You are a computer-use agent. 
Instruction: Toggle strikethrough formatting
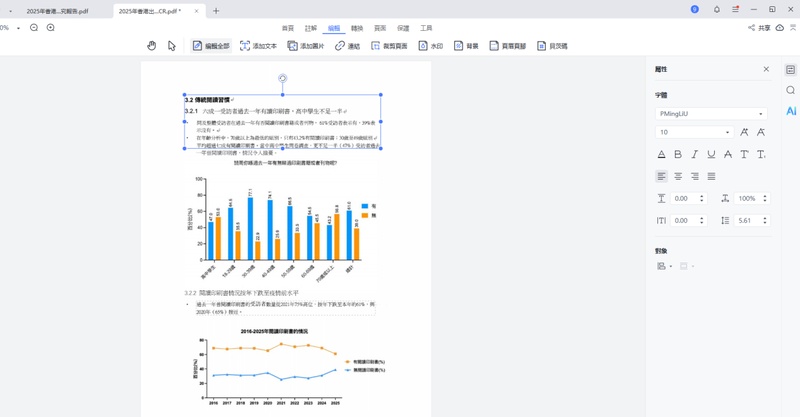(x=728, y=154)
